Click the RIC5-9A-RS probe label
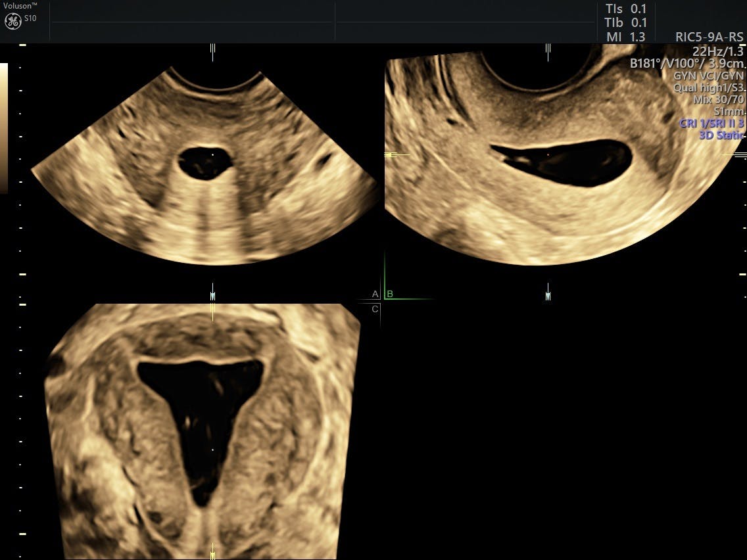 pos(709,37)
